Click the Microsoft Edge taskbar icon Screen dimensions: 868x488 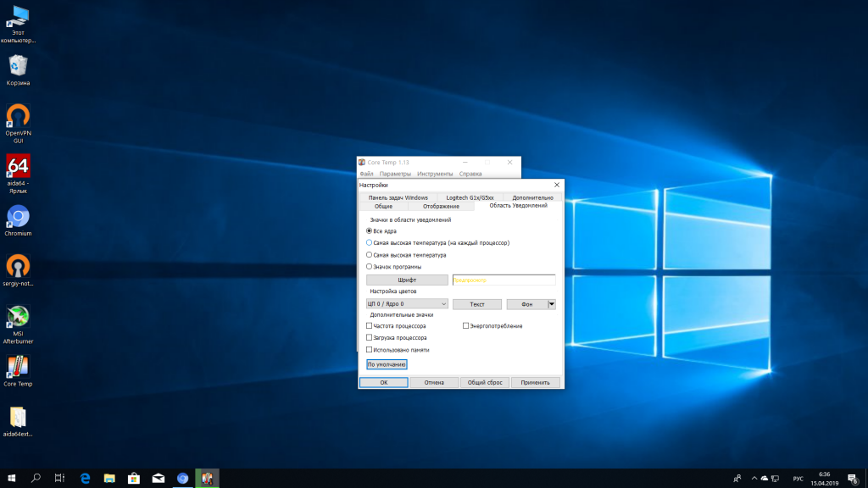tap(86, 478)
